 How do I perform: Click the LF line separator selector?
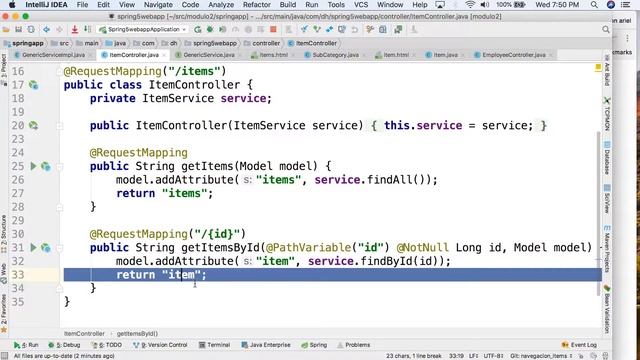(473, 356)
